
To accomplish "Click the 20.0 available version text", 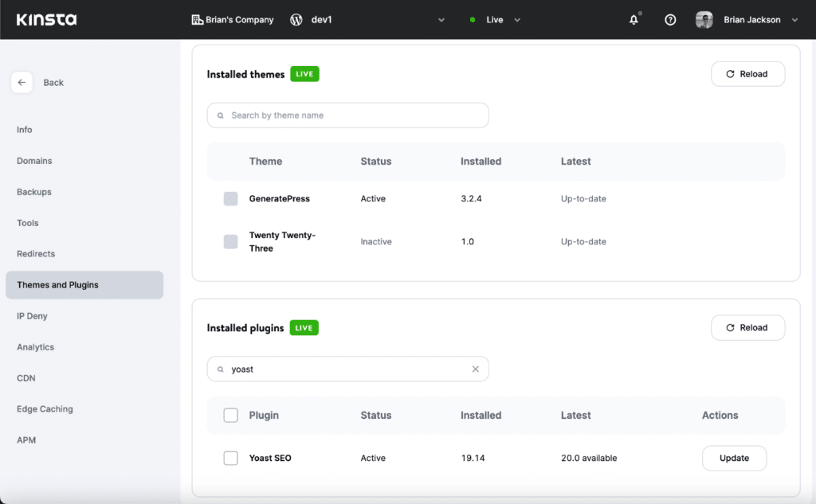I will click(589, 459).
